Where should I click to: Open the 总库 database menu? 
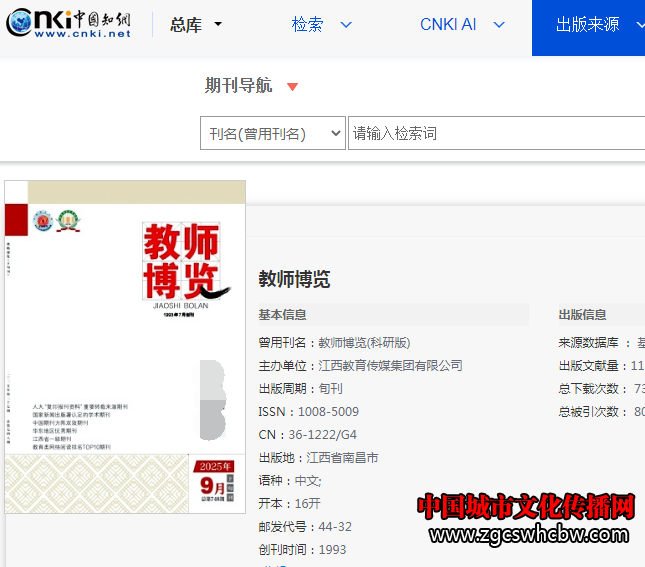186,25
